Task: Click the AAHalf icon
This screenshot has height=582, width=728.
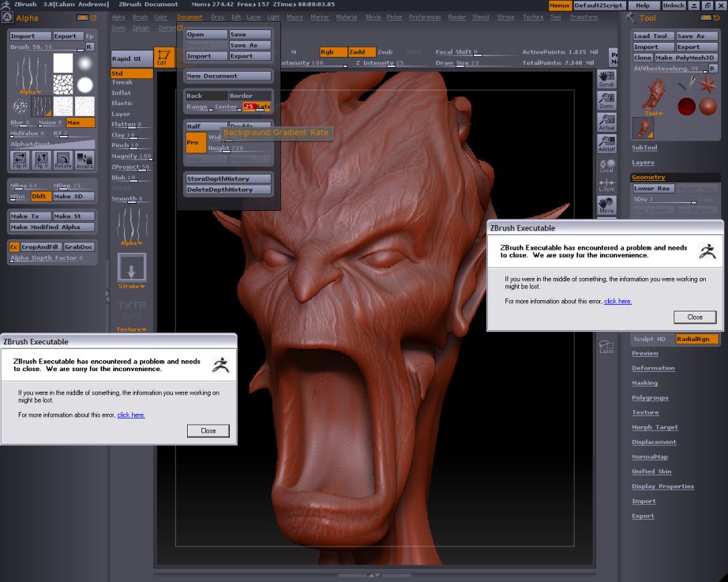Action: click(x=606, y=144)
